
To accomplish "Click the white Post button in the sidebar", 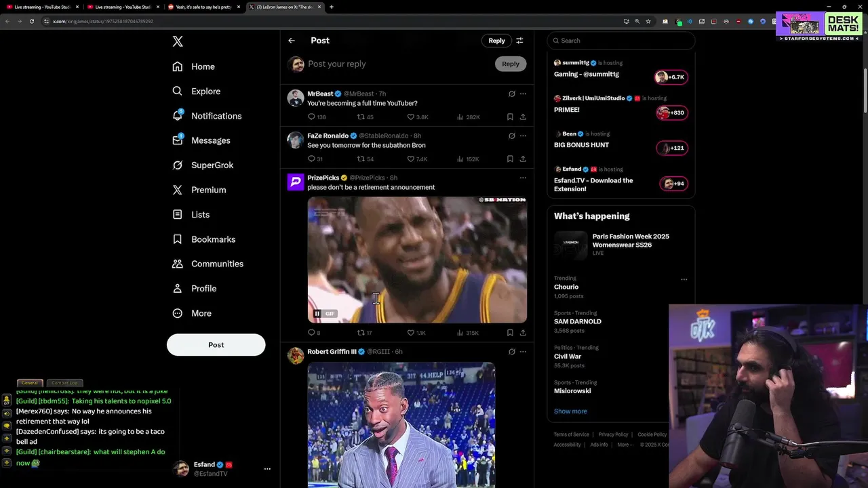I will [216, 344].
